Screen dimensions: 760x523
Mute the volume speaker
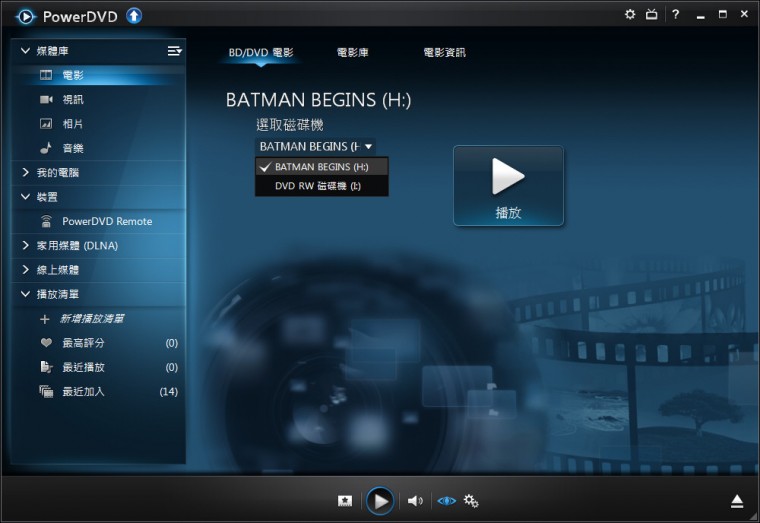[414, 500]
